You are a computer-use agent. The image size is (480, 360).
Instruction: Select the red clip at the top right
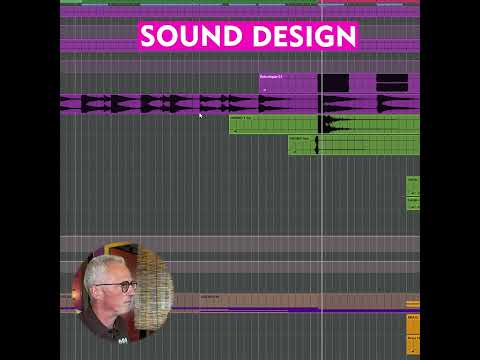tap(370, 1)
